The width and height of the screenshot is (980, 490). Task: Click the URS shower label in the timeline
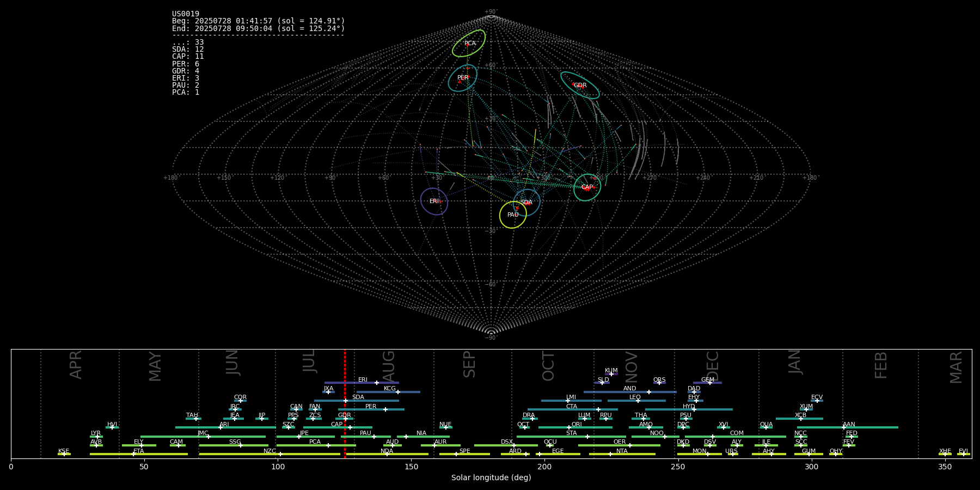point(732,451)
